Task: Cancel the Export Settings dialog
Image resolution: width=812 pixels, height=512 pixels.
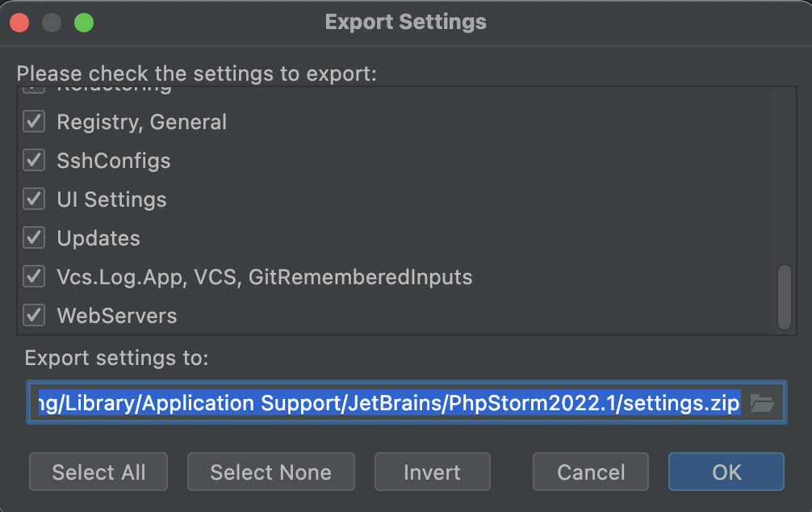Action: pos(590,472)
